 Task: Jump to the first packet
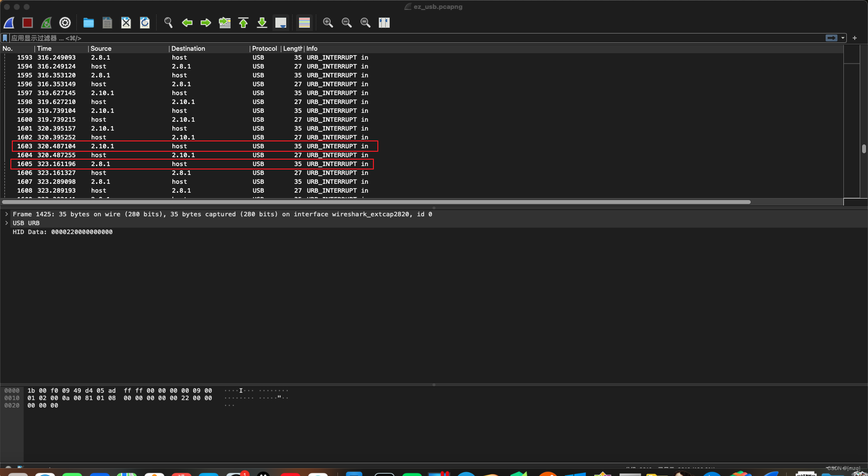pos(243,23)
